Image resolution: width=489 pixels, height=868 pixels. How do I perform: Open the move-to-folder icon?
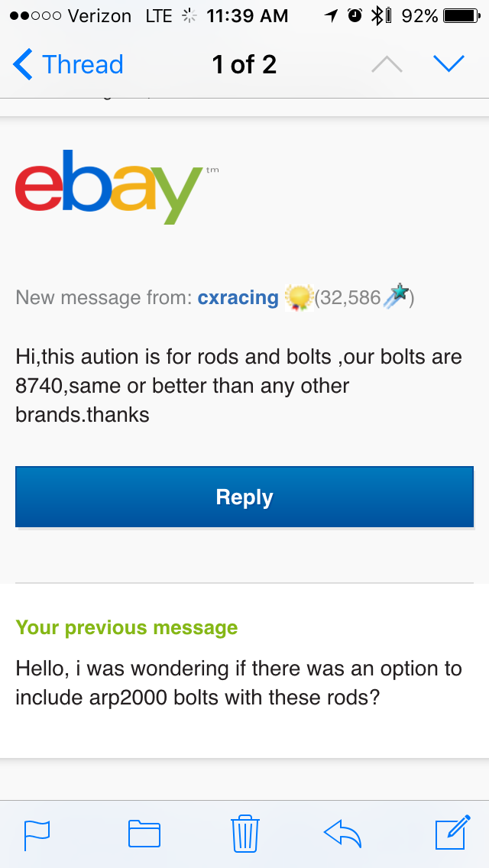[144, 834]
